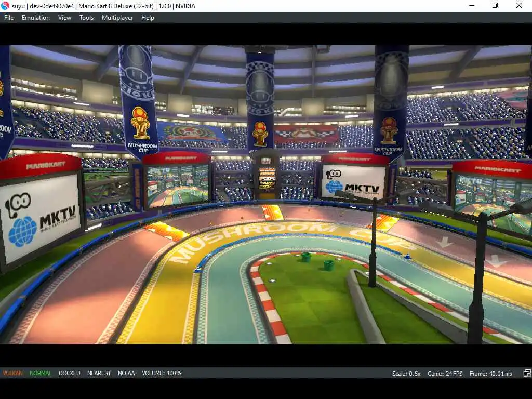Click the VOLUME: 100% status button
The width and height of the screenshot is (532, 399).
point(162,373)
